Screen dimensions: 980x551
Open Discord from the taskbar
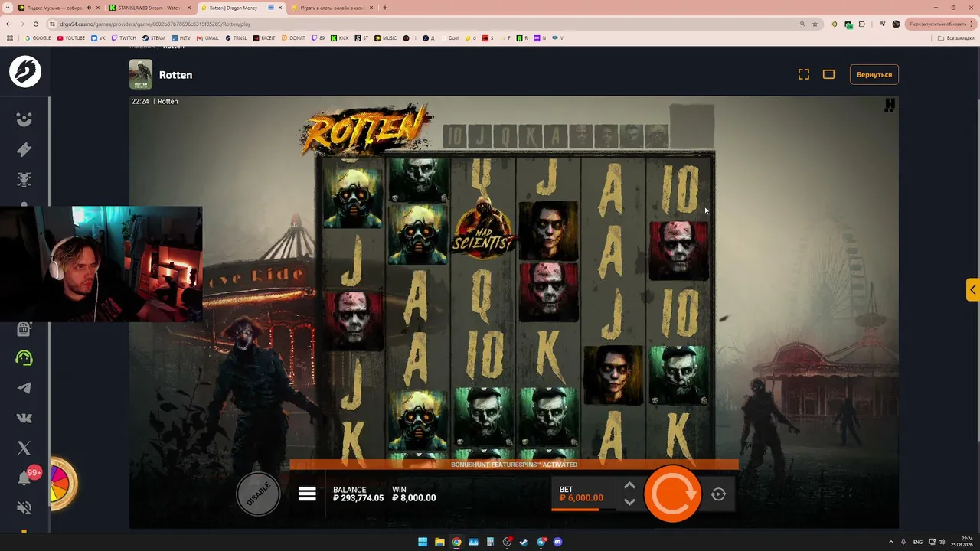tap(557, 542)
